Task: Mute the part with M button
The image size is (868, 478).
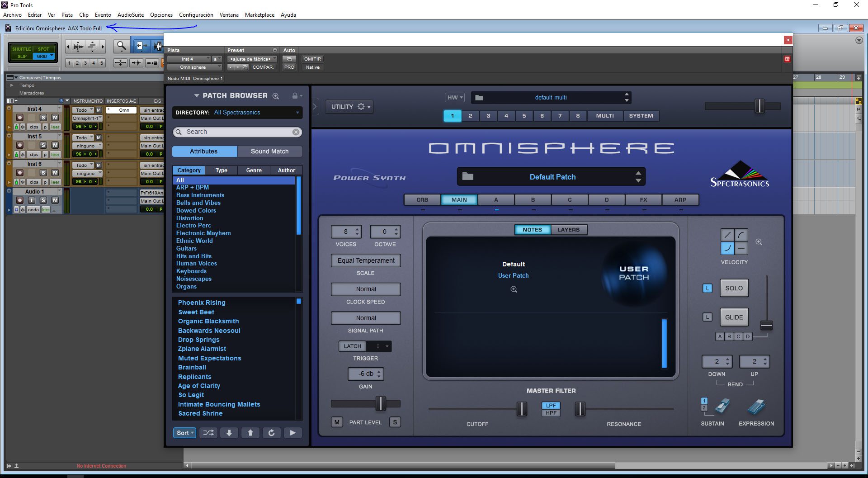Action: (x=337, y=422)
